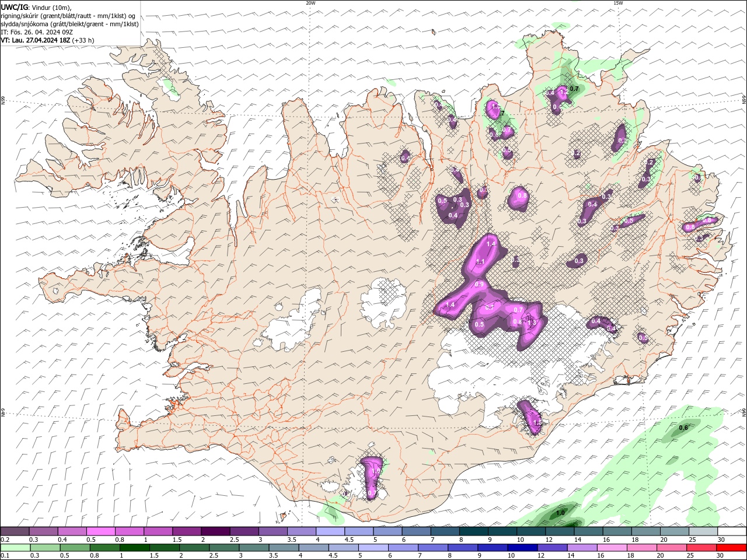Image resolution: width=747 pixels, height=560 pixels.
Task: Click the palest green first swatch above 0.1
Action: [x=15, y=548]
